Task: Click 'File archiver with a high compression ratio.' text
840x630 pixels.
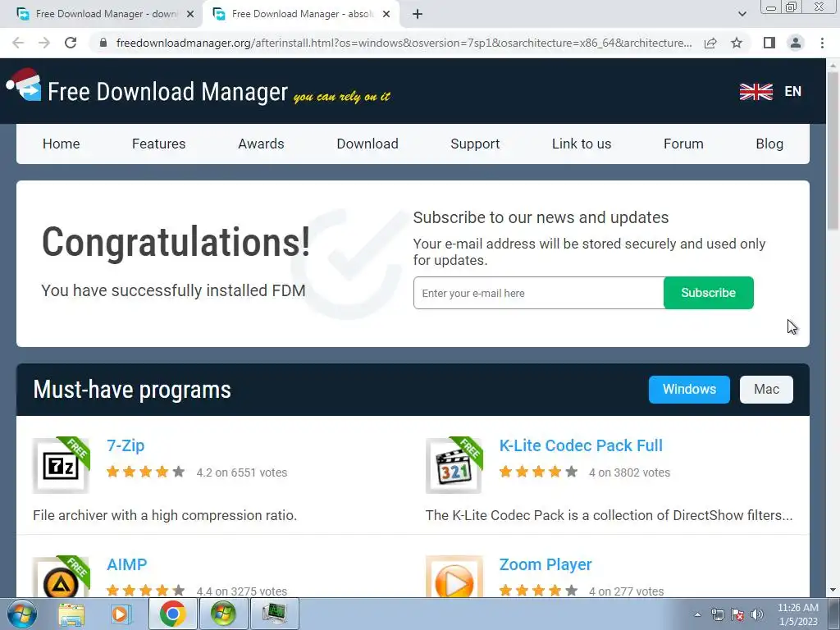Action: 165,515
